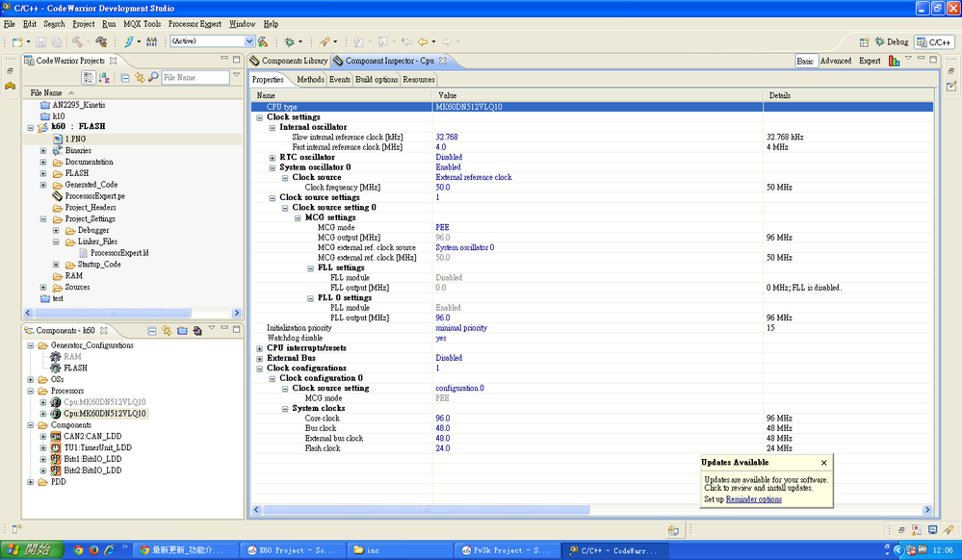
Task: Click sync arrows icon in Components panel
Action: 167,331
